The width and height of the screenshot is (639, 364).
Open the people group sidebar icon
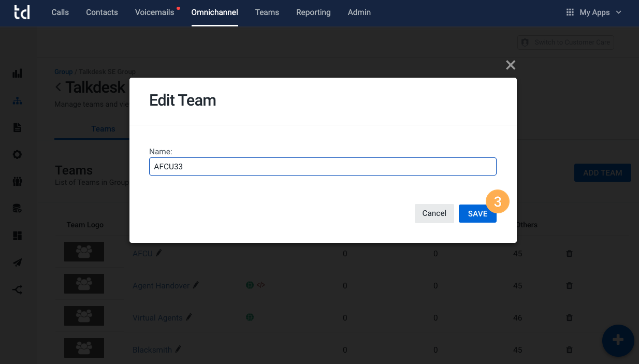pos(18,181)
